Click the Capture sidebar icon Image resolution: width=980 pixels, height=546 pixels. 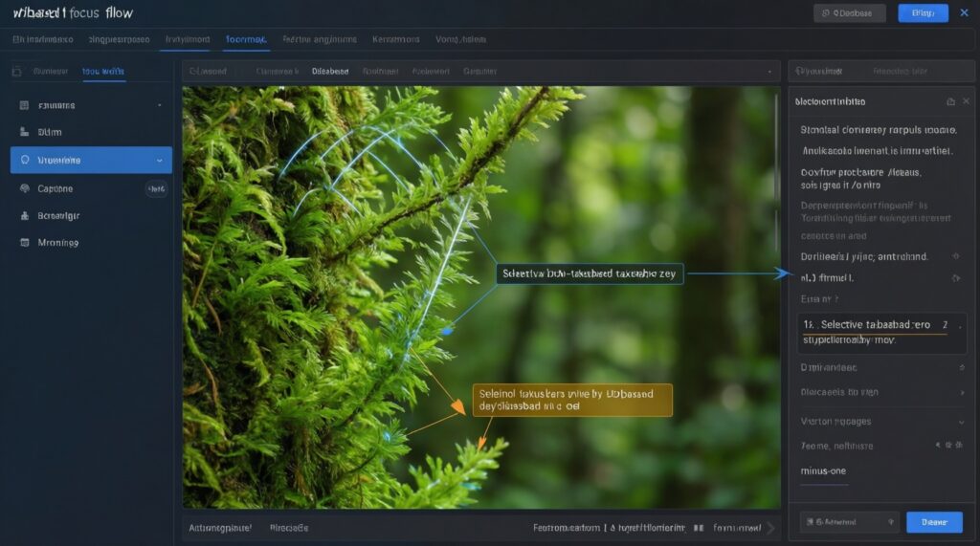point(25,189)
